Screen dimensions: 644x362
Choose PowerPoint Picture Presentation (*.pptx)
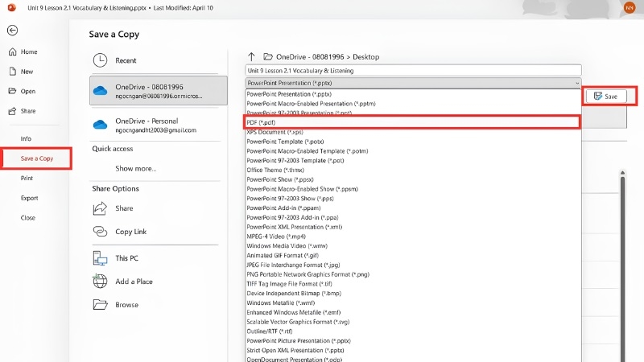coord(413,340)
